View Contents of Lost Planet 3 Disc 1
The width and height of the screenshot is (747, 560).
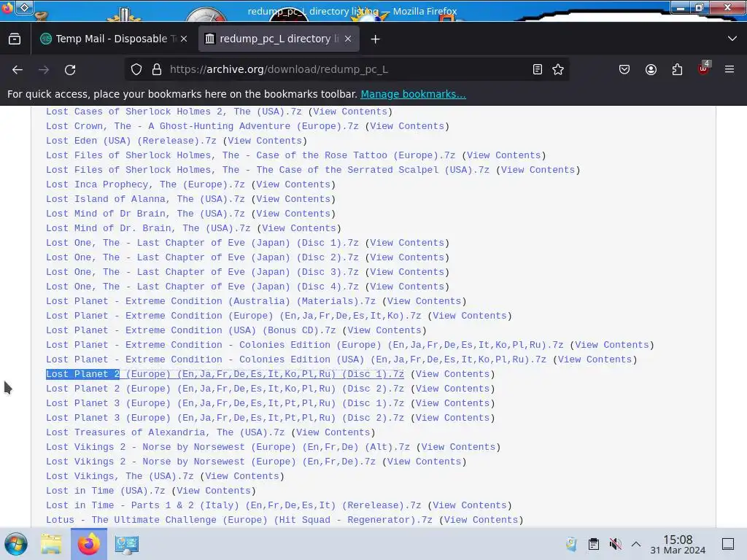(x=452, y=403)
